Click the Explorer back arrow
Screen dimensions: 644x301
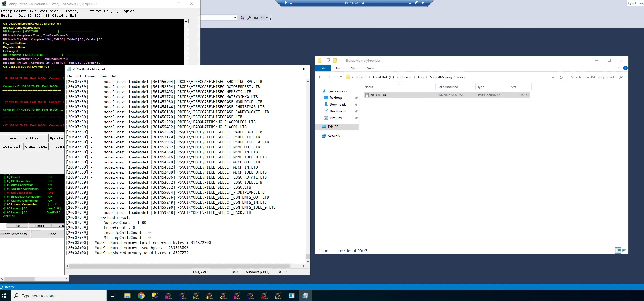pos(320,77)
